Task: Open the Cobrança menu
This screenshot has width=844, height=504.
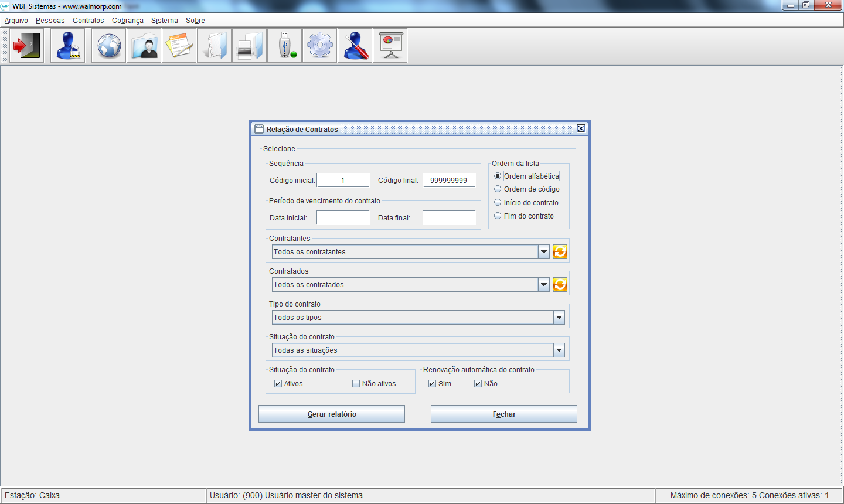Action: click(x=128, y=21)
